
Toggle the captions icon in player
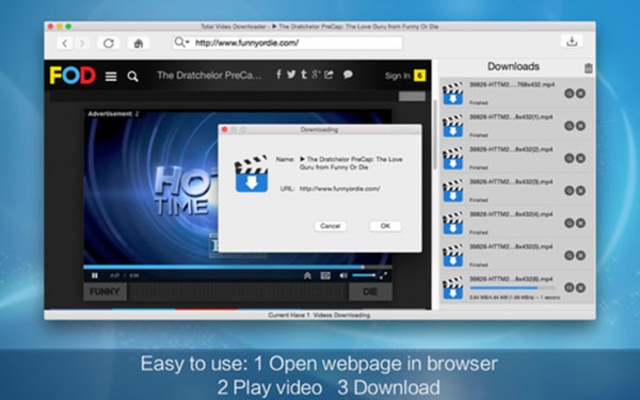tap(325, 276)
